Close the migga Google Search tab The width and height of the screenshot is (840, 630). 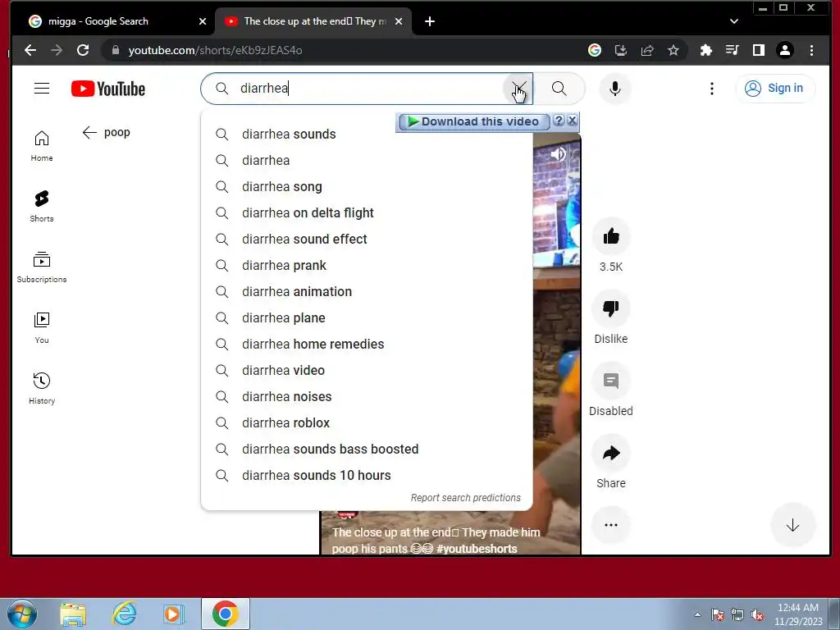pyautogui.click(x=203, y=21)
